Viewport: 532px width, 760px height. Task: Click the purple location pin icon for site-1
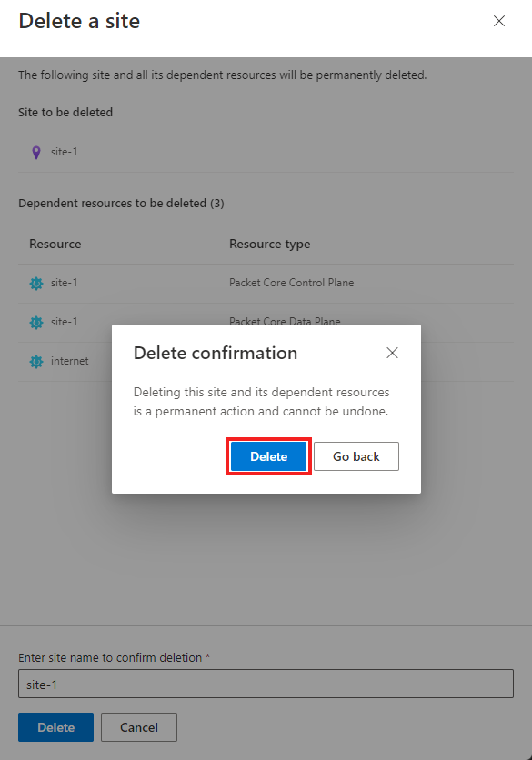[x=36, y=153]
